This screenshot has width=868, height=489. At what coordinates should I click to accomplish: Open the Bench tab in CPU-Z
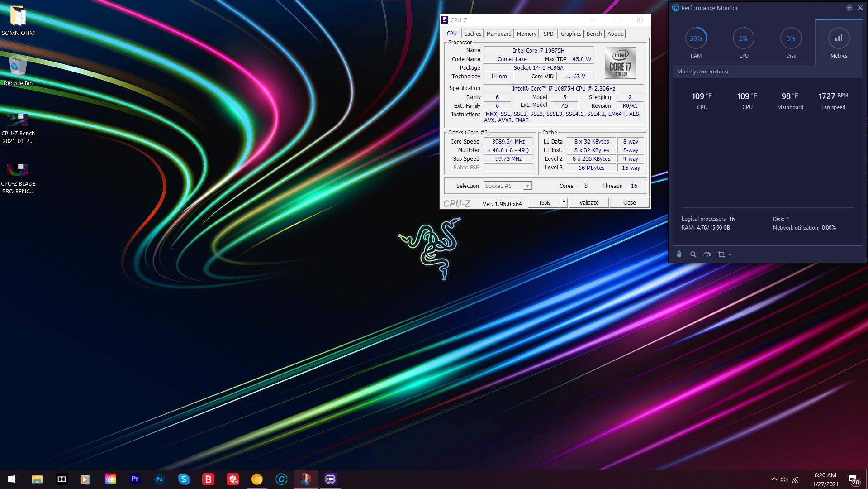(594, 34)
